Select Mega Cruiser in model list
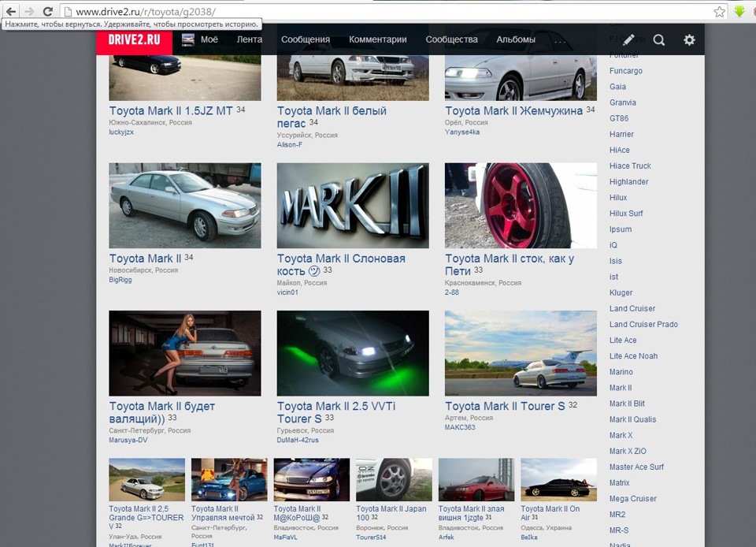 tap(633, 499)
